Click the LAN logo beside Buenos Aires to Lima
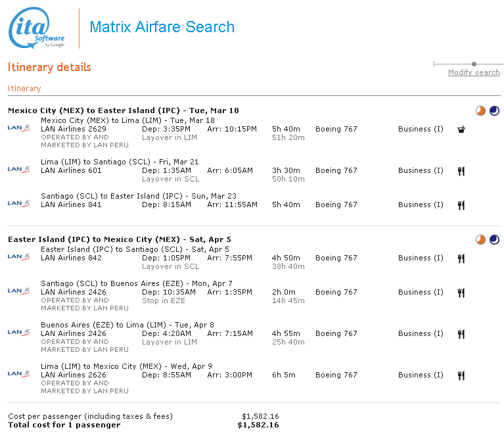 click(x=19, y=332)
